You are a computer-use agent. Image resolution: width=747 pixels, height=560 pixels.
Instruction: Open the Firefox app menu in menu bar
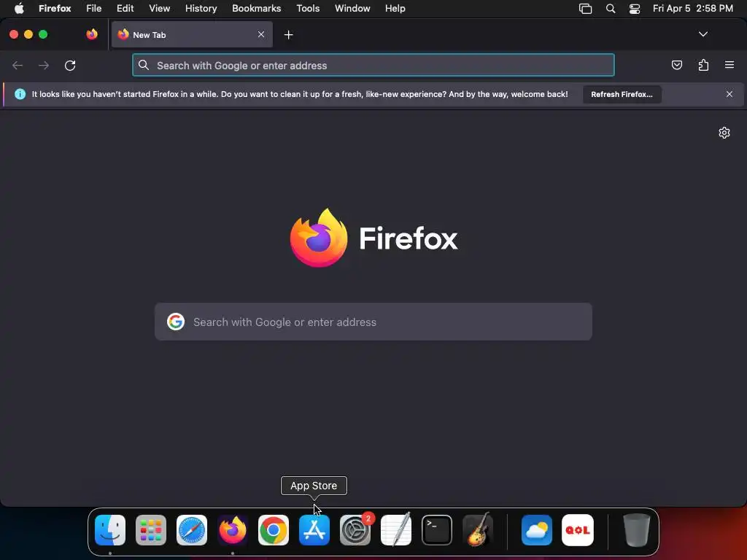[x=55, y=9]
